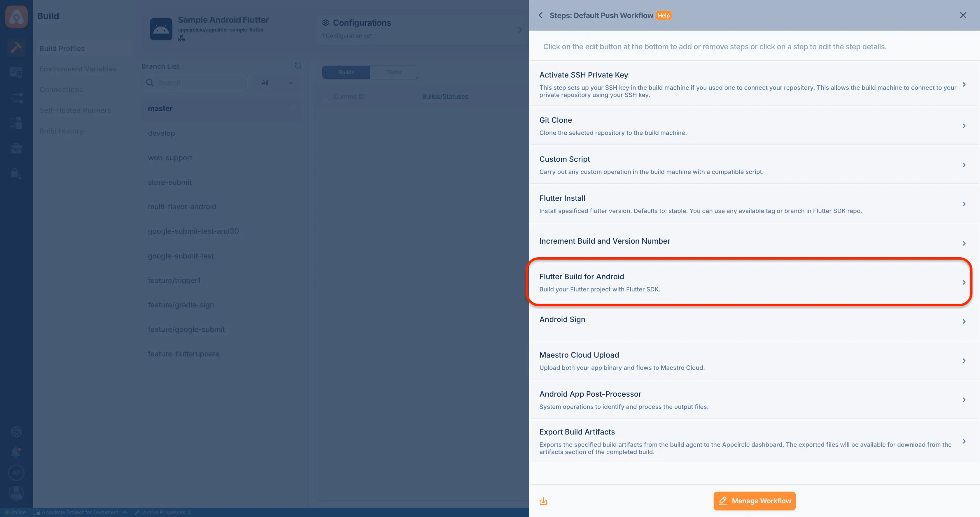Click the Branch List search field
This screenshot has height=517, width=980.
[195, 82]
